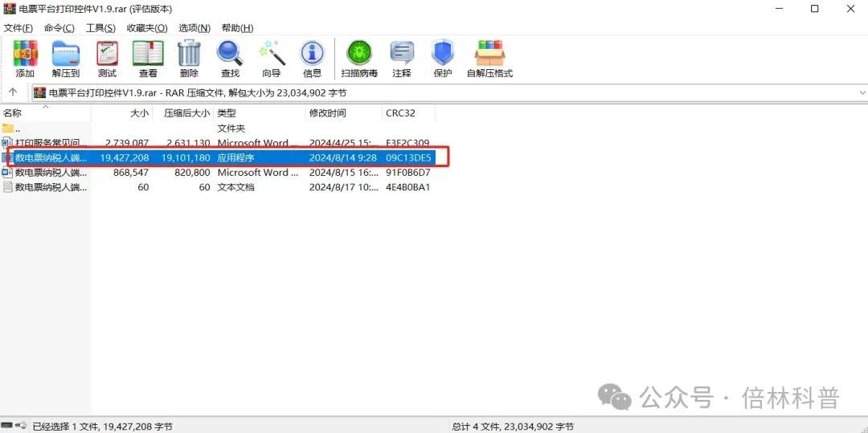Screen dimensions: 868x433
Task: Click size value 868,547
Action: pos(129,173)
